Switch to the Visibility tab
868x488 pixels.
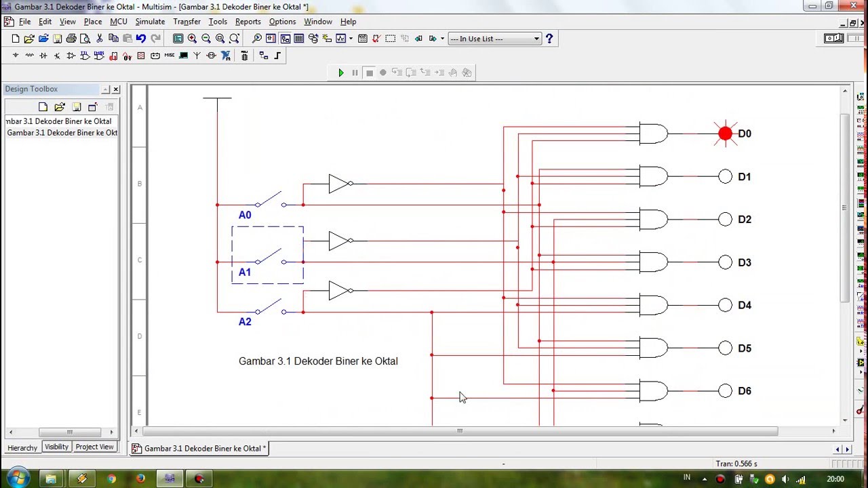(x=56, y=447)
